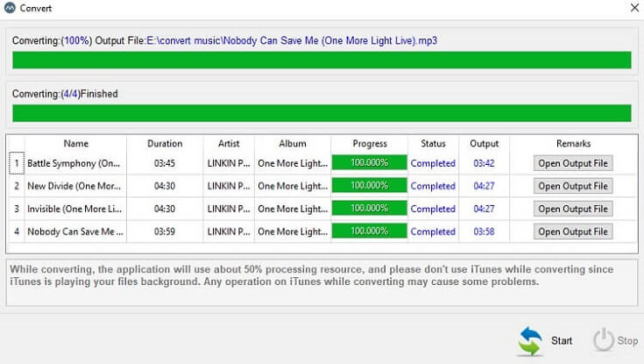Click One More Light... album of Nobody Can Save Me

click(293, 232)
